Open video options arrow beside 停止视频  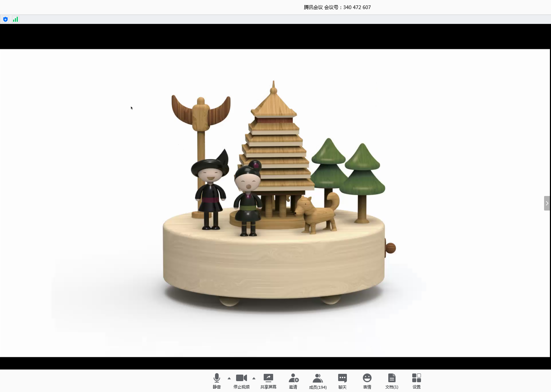coord(254,378)
